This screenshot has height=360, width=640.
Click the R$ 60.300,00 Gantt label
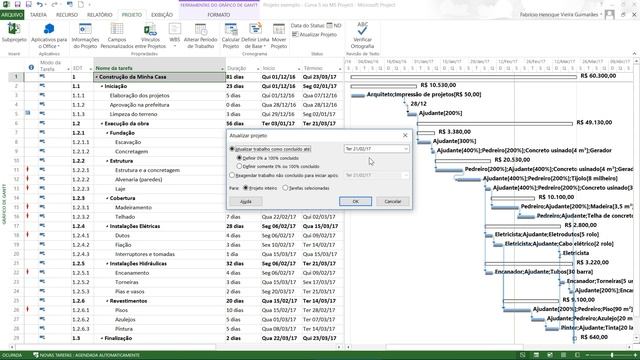point(598,76)
